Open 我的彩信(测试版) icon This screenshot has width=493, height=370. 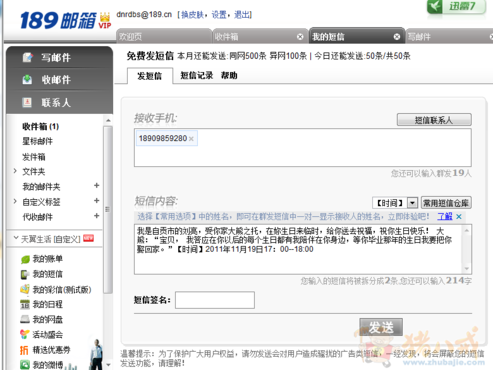[x=25, y=289]
